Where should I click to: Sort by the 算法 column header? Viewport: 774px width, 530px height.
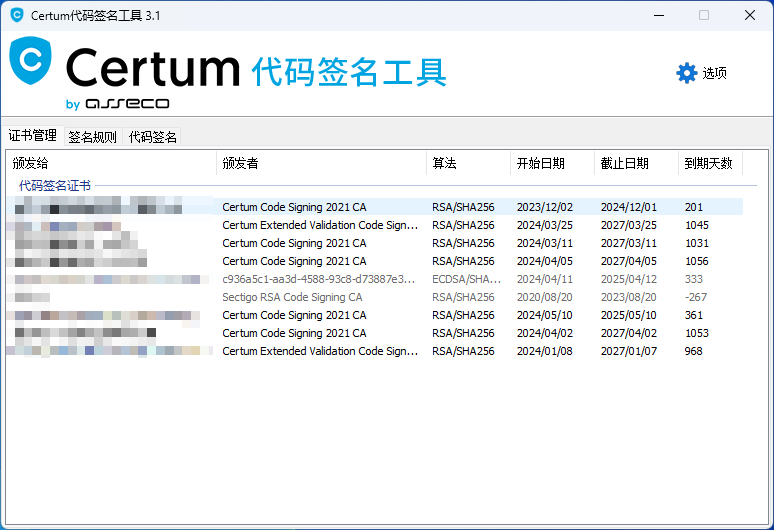pos(468,163)
